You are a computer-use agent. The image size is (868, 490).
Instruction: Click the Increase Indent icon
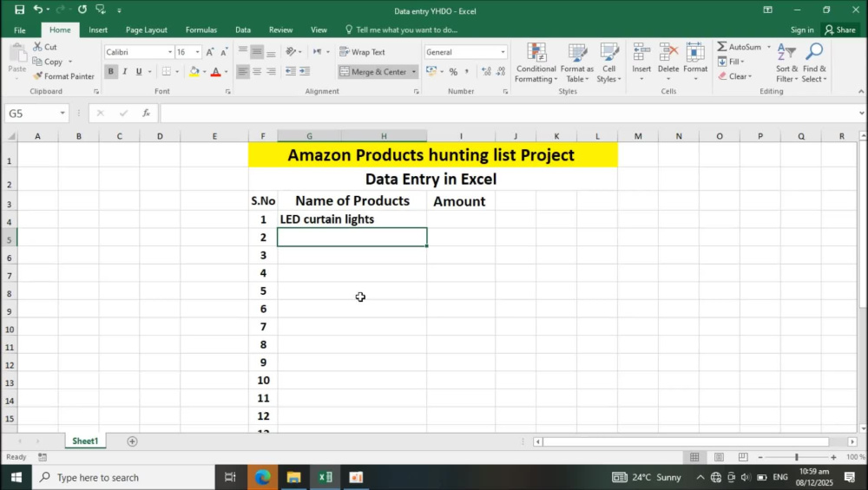tap(305, 71)
